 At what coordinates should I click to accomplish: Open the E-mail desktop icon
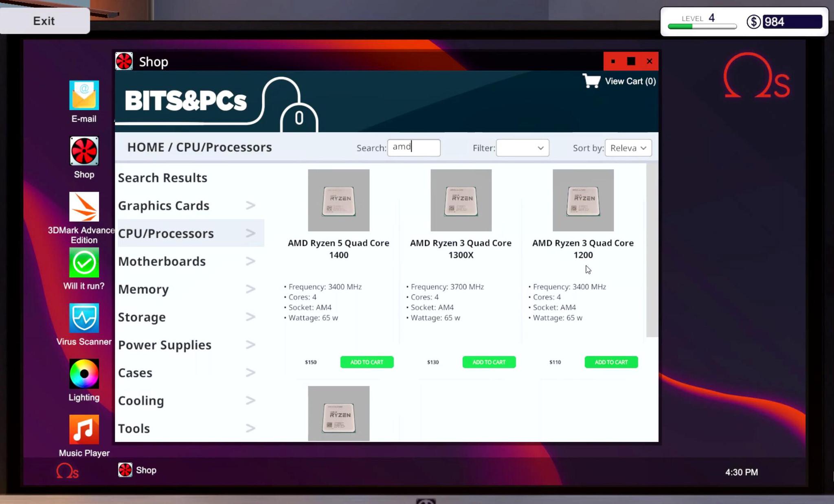click(x=84, y=96)
